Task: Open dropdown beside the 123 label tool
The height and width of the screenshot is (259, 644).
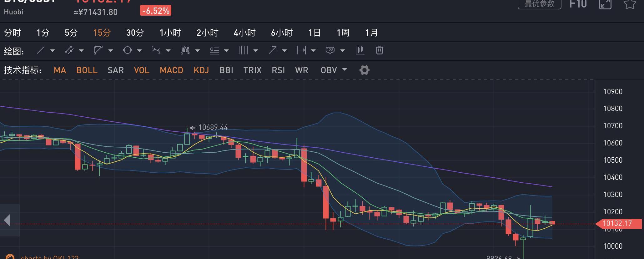Action: click(343, 51)
